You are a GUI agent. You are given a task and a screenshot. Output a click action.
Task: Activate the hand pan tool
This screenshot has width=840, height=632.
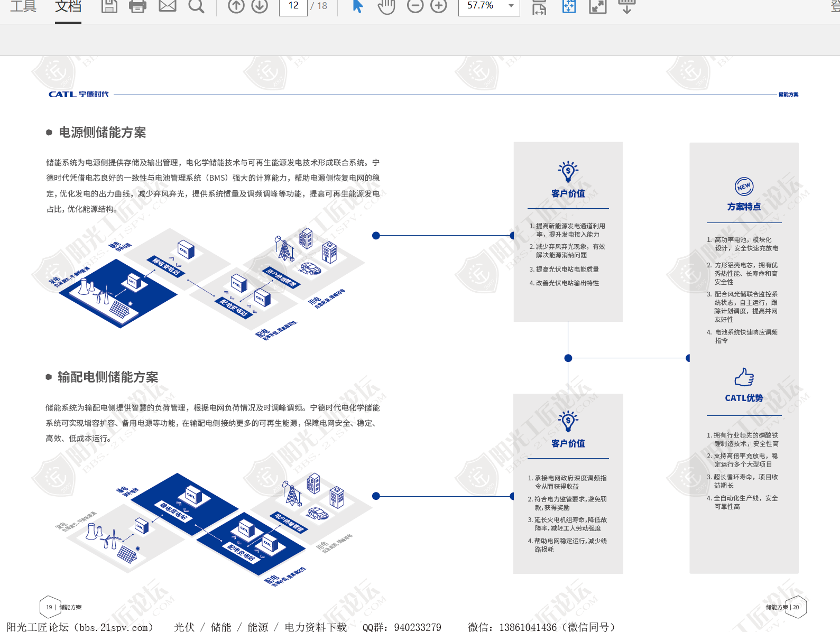pos(386,6)
